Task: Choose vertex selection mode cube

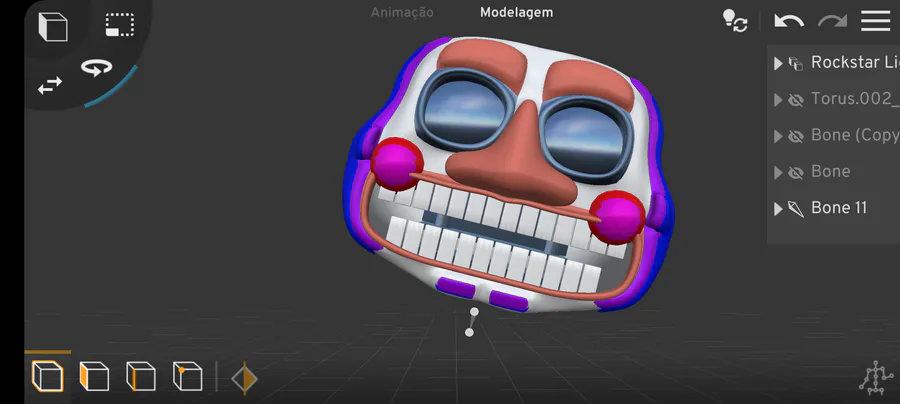Action: (x=188, y=376)
